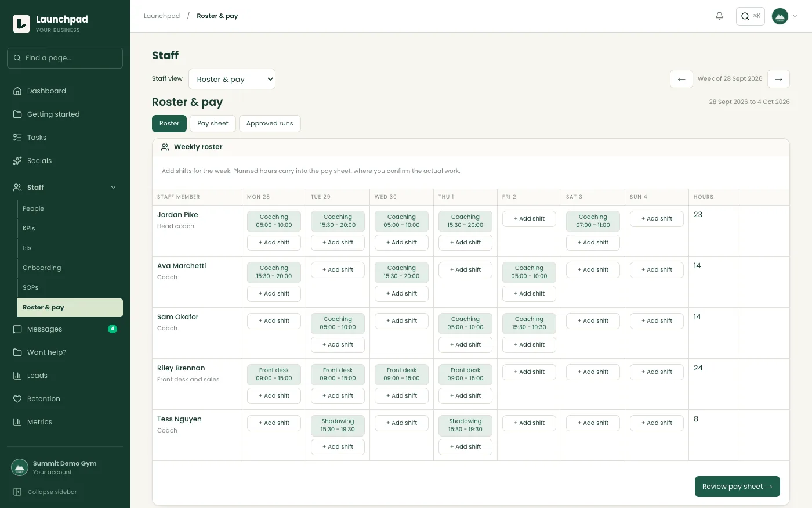This screenshot has width=812, height=508.
Task: Switch to the Approved runs tab
Action: [270, 124]
